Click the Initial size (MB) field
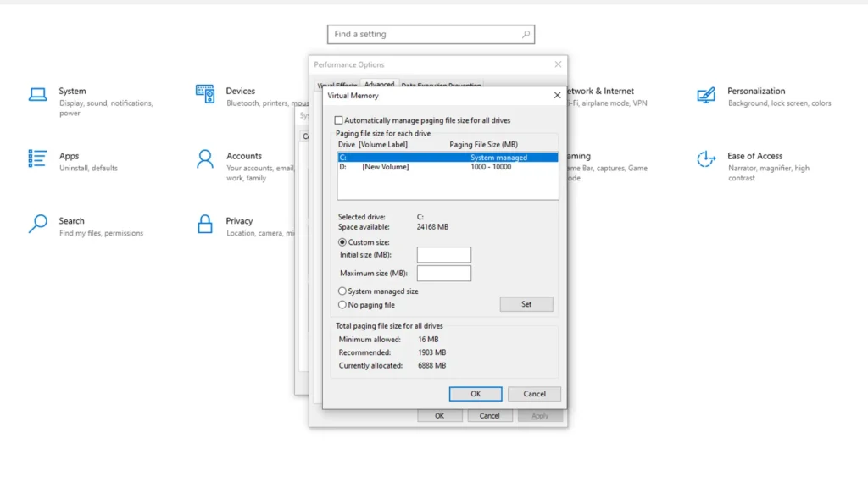The width and height of the screenshot is (868, 488). (x=444, y=254)
